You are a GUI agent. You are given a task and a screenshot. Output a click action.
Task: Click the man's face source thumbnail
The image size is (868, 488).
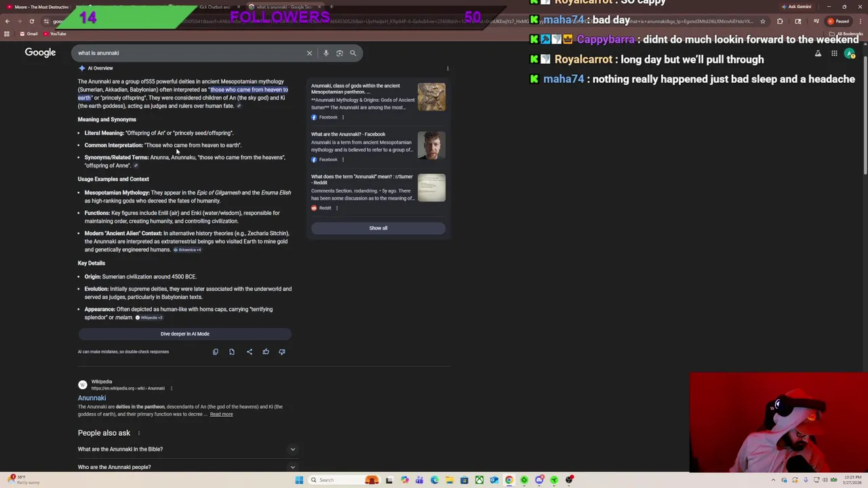tap(431, 145)
